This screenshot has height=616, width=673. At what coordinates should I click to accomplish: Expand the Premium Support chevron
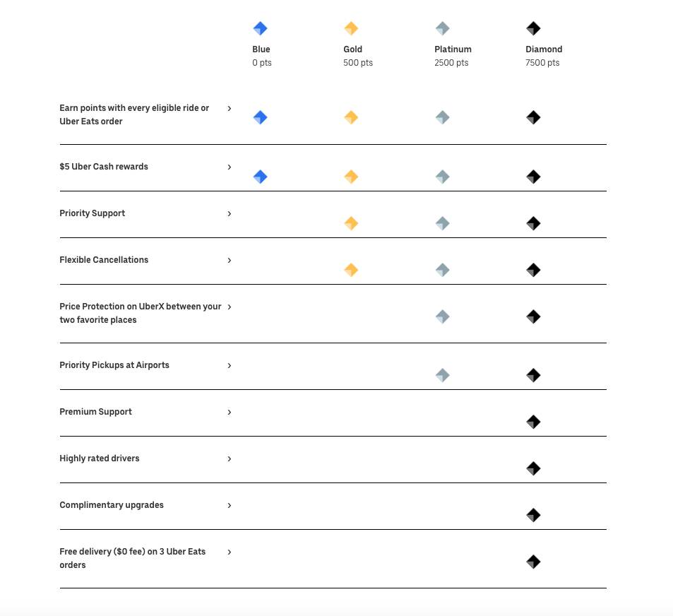(230, 412)
